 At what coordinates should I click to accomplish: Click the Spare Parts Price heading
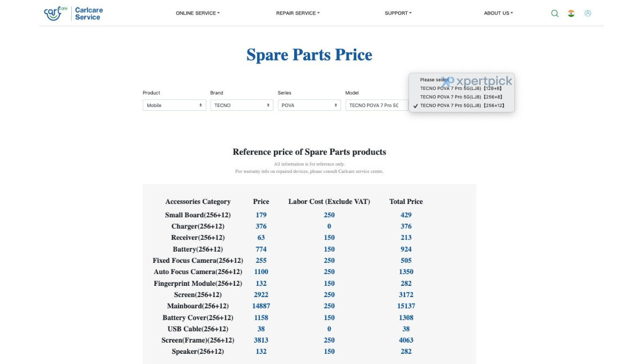pyautogui.click(x=309, y=55)
